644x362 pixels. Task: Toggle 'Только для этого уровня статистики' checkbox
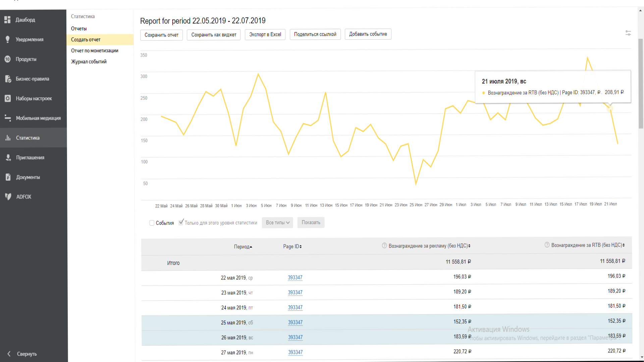pos(181,222)
